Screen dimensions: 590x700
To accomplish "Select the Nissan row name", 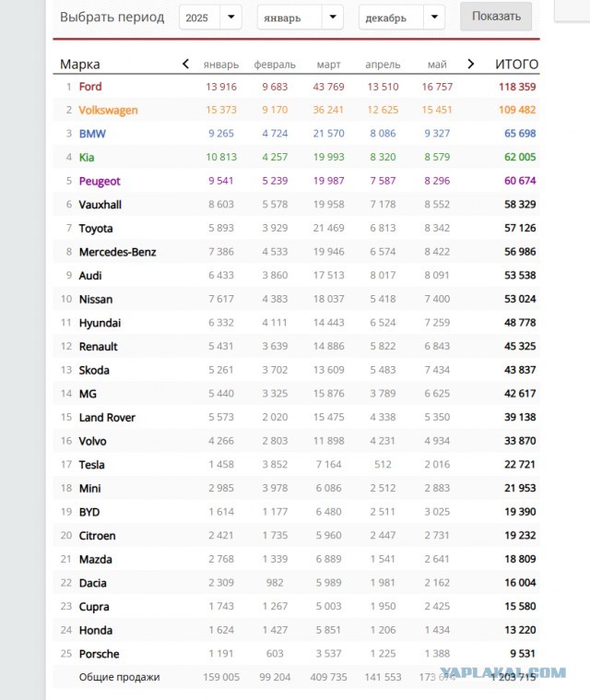I will coord(96,300).
